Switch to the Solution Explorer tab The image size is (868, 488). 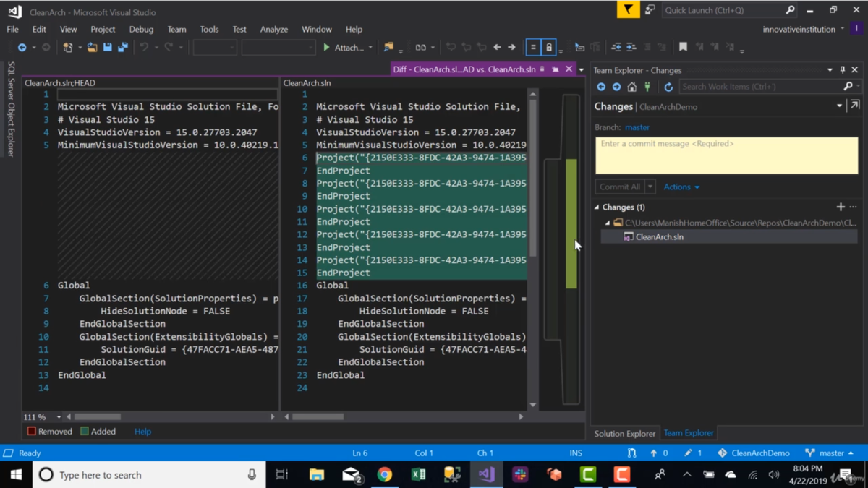pyautogui.click(x=624, y=434)
